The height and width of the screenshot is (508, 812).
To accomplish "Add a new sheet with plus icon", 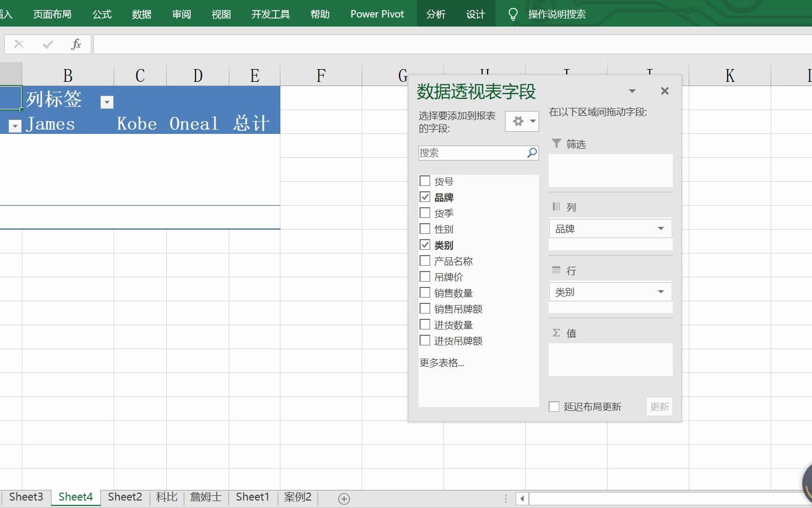I will click(x=344, y=498).
